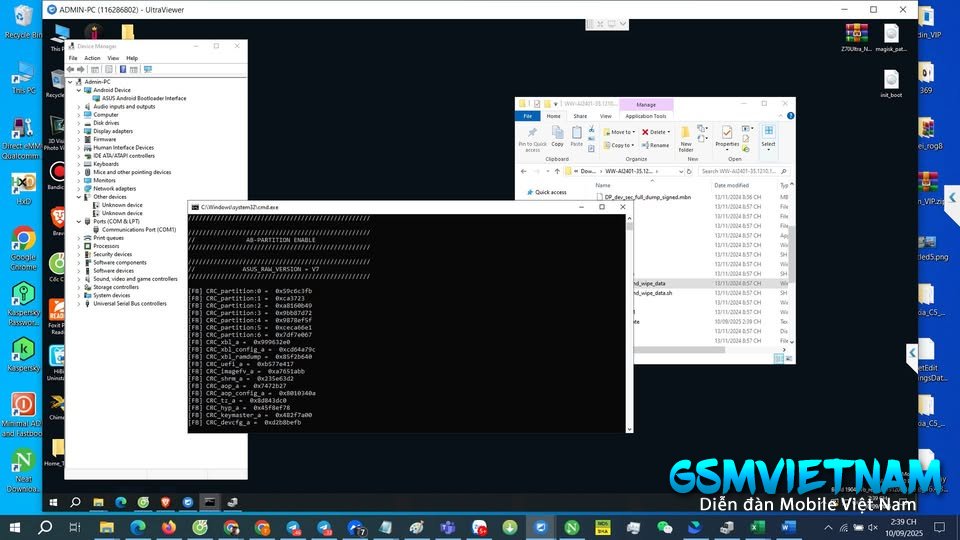Expand Audio inputs and outputs node

[x=79, y=107]
